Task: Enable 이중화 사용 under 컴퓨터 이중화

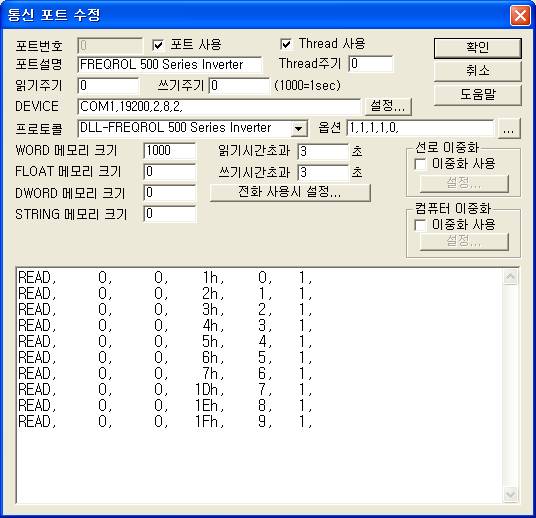Action: [x=420, y=225]
